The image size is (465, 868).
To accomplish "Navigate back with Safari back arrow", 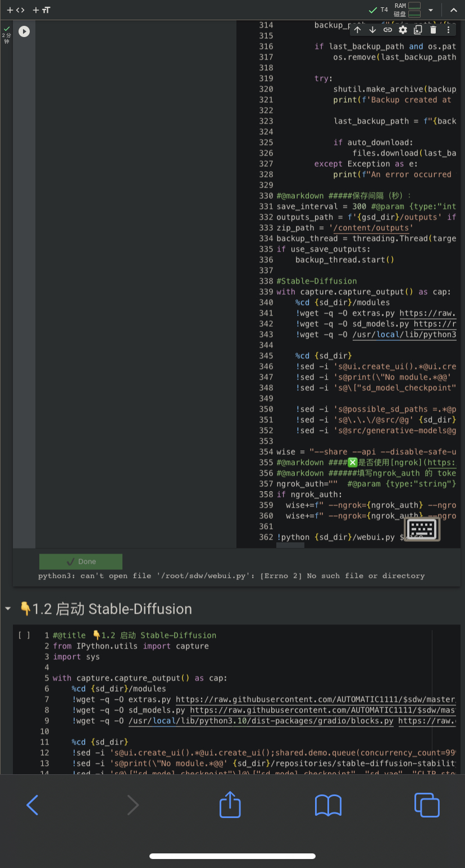I will point(32,805).
